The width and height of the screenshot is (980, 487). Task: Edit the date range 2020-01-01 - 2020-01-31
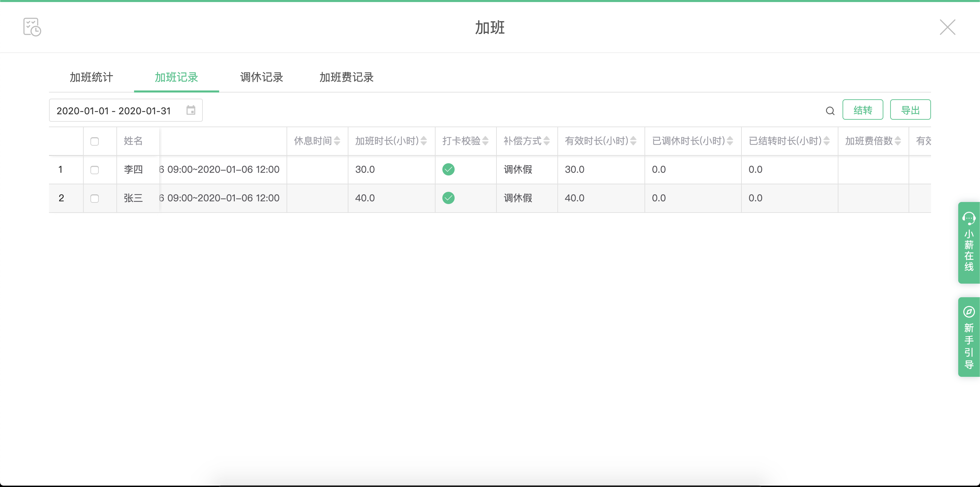[126, 110]
